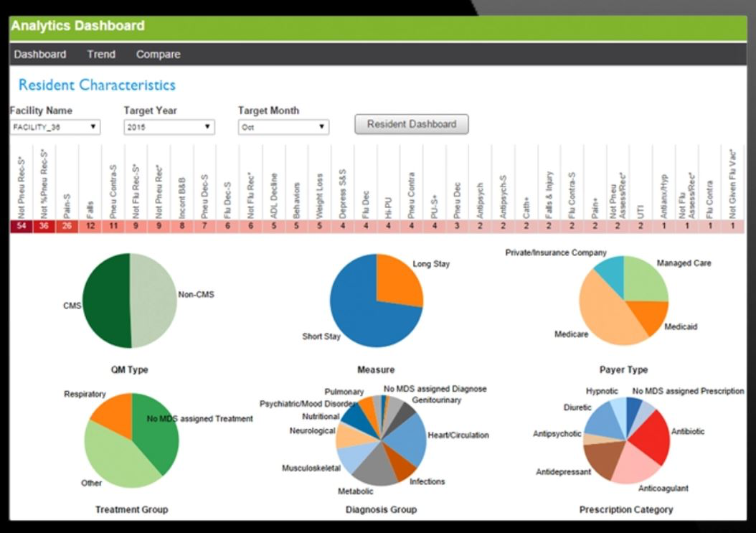
Task: Select the Dashboard menu item
Action: 39,54
